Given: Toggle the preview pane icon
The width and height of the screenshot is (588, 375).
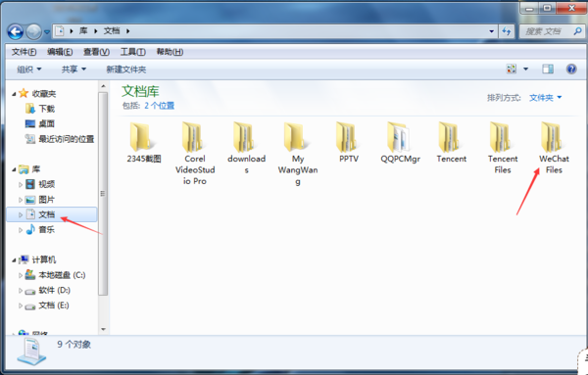Looking at the screenshot, I should pyautogui.click(x=548, y=69).
